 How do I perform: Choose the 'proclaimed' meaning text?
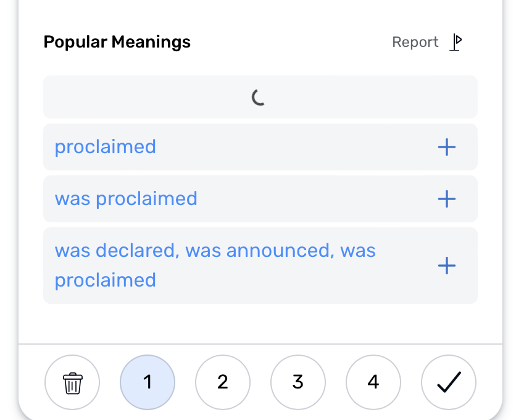(x=106, y=147)
